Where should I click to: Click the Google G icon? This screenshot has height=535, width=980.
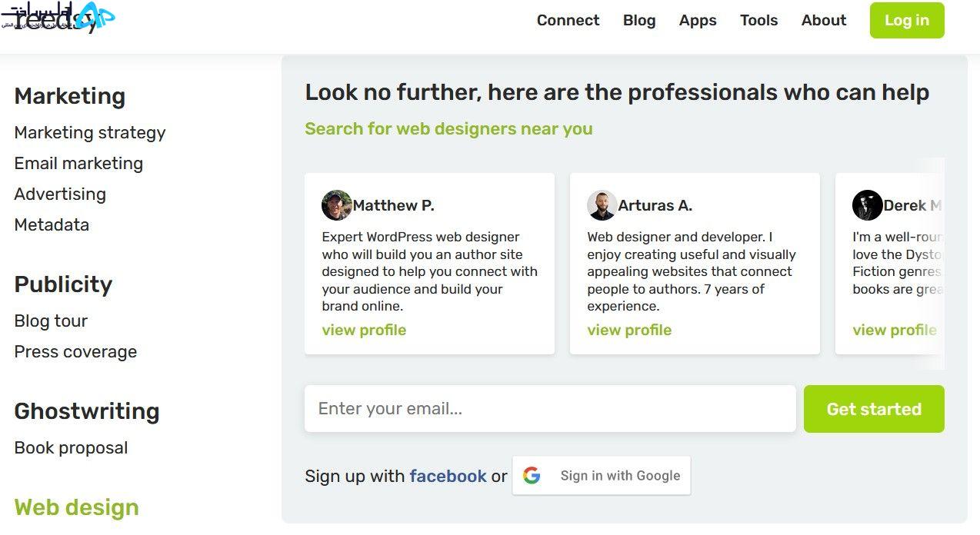pos(532,476)
